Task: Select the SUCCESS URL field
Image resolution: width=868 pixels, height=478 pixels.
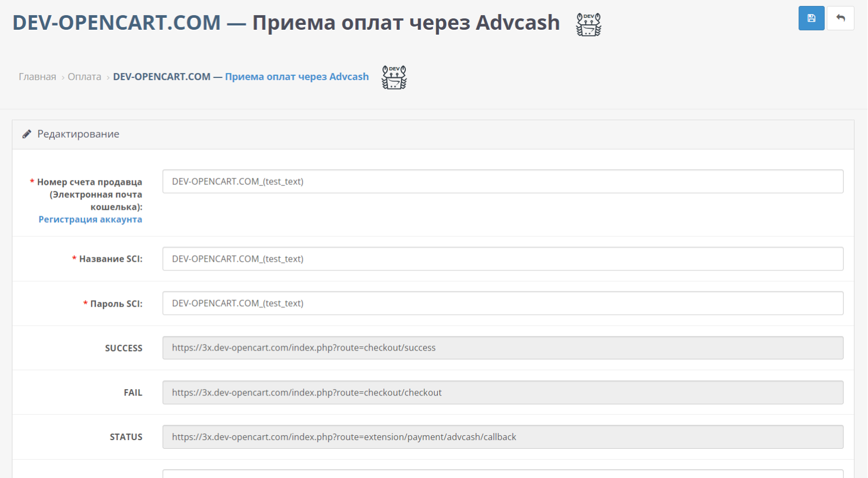Action: pyautogui.click(x=503, y=348)
